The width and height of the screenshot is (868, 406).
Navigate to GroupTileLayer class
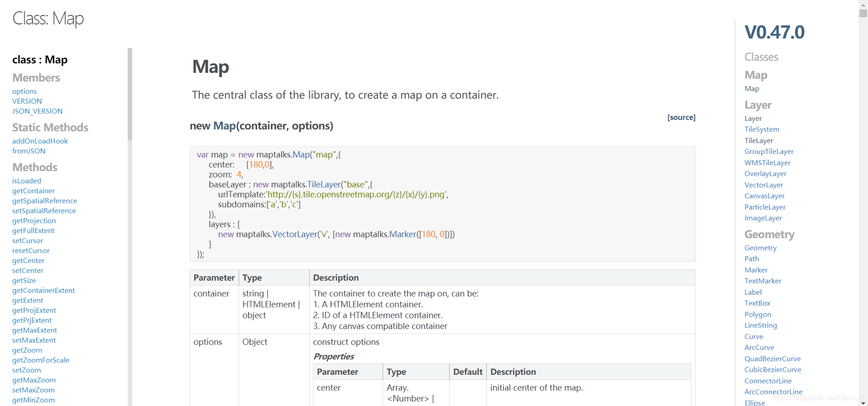[x=769, y=152]
